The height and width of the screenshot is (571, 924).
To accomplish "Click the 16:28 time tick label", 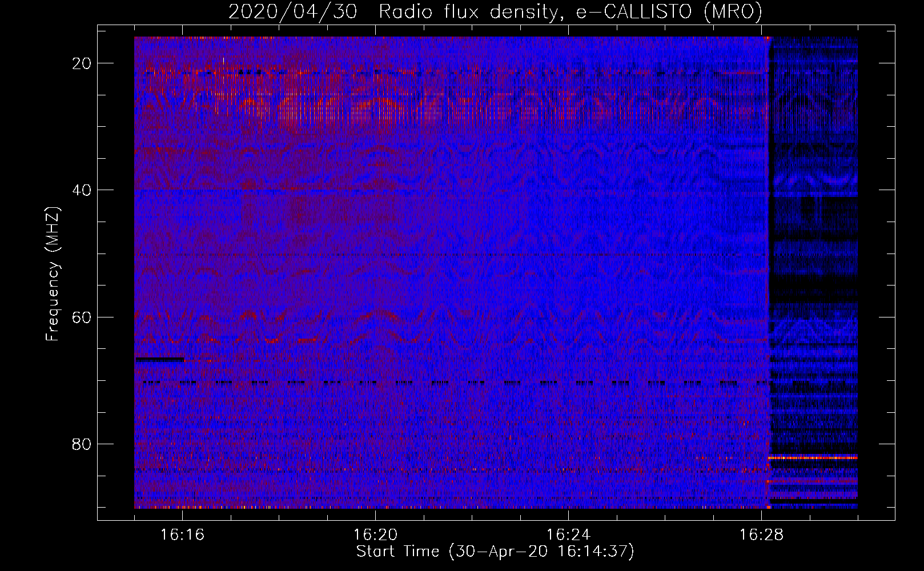I will 761,535.
